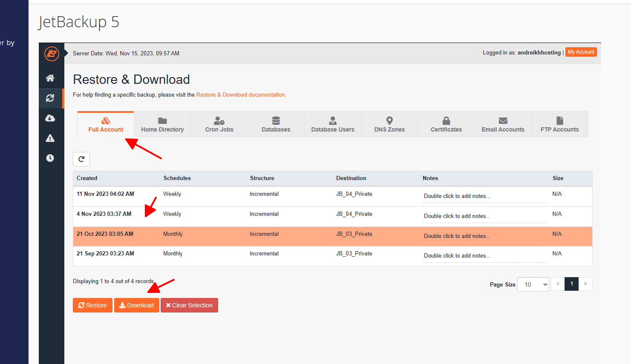Click the Size column header
This screenshot has height=364, width=631.
558,178
